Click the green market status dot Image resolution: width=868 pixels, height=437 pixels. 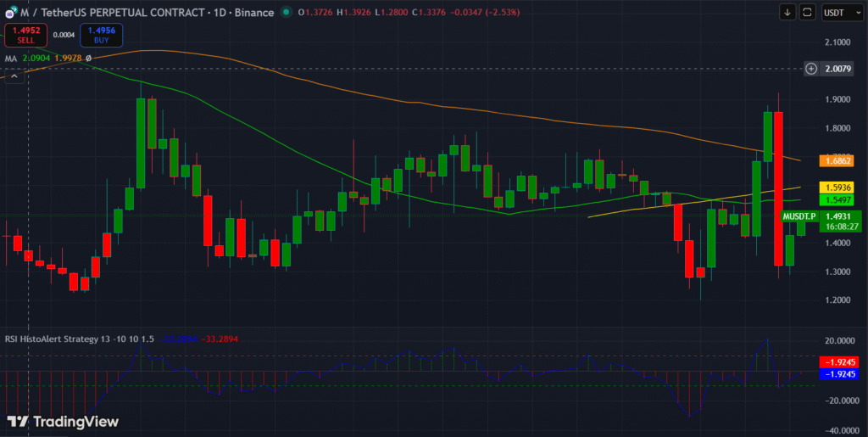click(287, 13)
